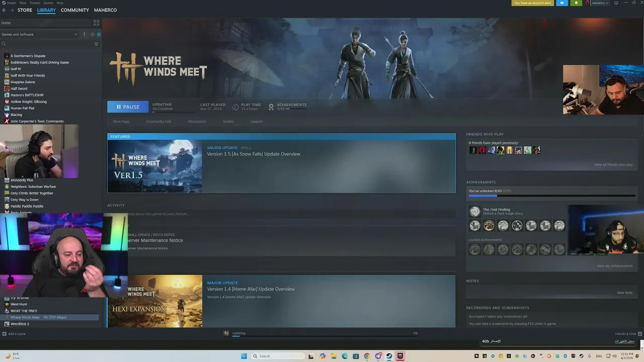
Task: Open the Steam announcements megaphone icon
Action: pyautogui.click(x=562, y=3)
